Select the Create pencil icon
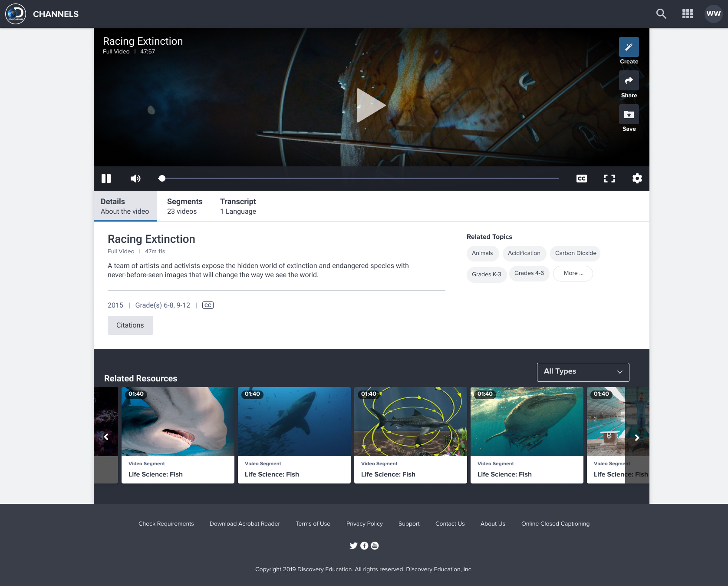Image resolution: width=728 pixels, height=586 pixels. click(x=629, y=46)
